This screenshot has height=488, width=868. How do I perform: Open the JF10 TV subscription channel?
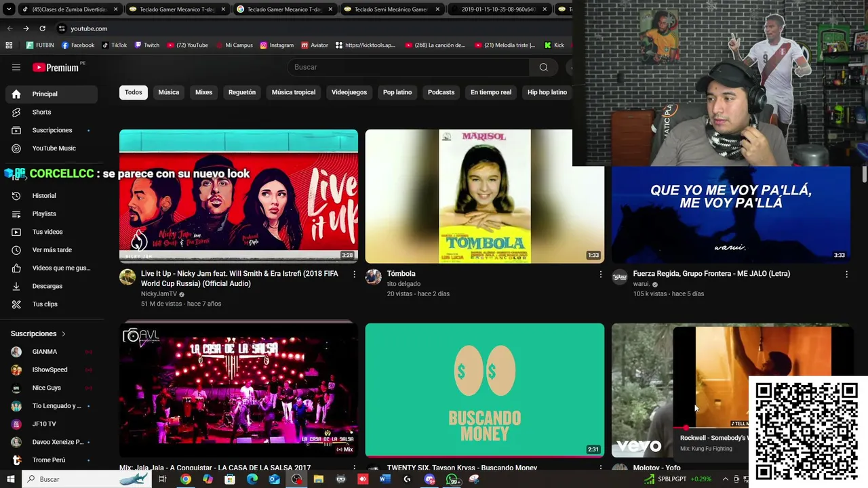[x=52, y=424]
